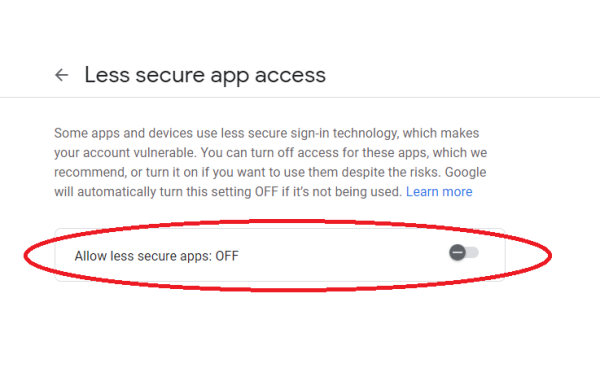This screenshot has height=368, width=600.
Task: Follow the blue Learn more hyperlink
Action: [439, 191]
